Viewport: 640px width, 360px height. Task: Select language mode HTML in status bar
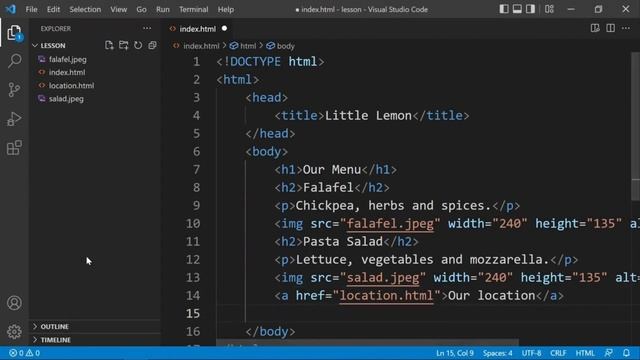pyautogui.click(x=585, y=353)
